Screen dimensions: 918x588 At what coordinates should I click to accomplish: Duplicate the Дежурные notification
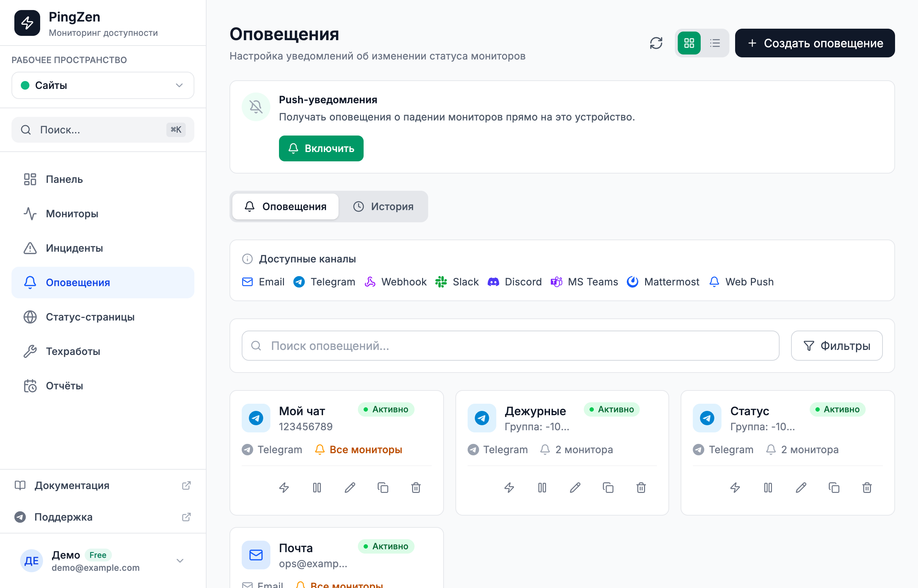coord(608,488)
